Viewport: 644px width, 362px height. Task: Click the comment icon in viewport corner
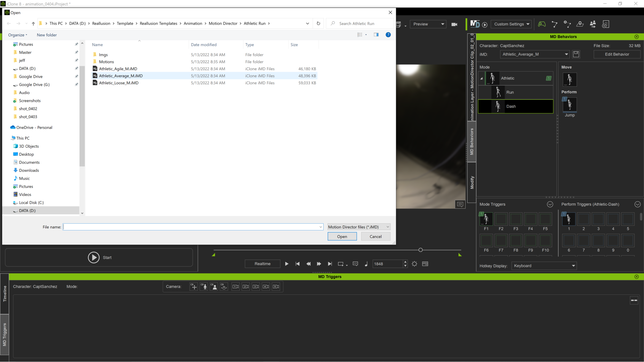[460, 204]
